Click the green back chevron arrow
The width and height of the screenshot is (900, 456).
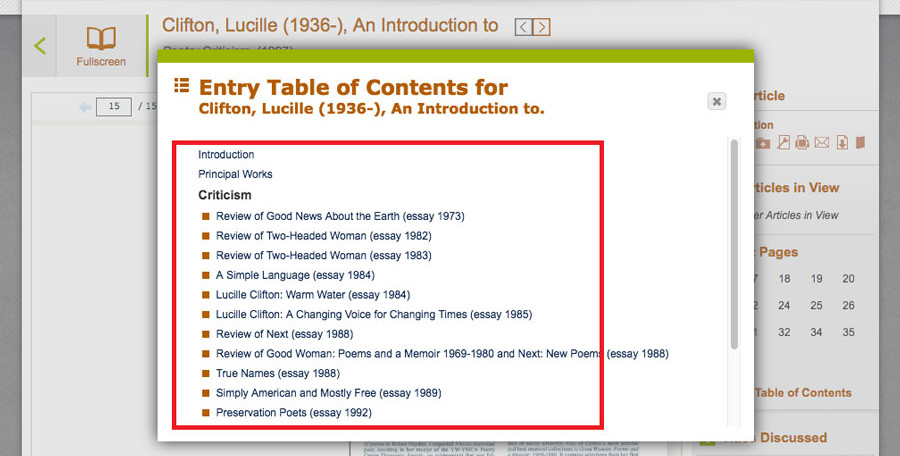[39, 45]
